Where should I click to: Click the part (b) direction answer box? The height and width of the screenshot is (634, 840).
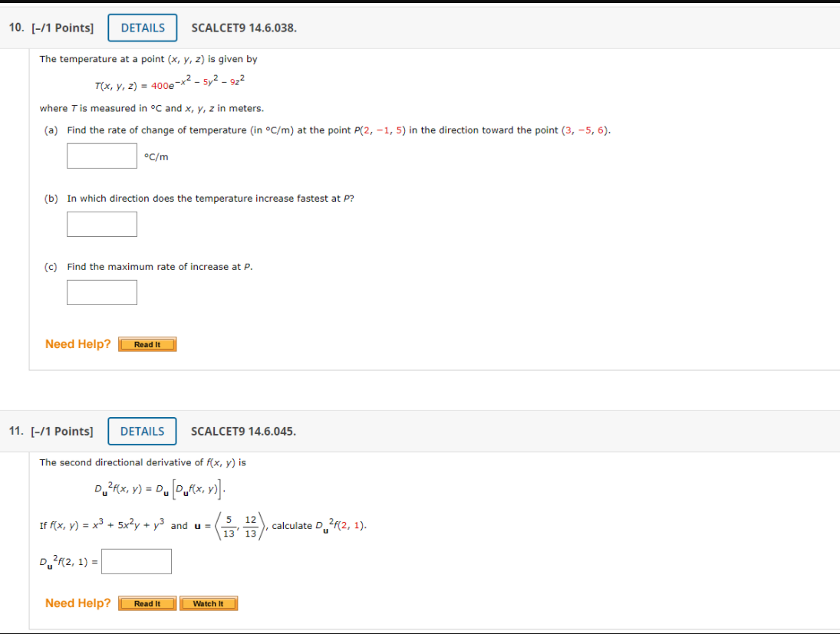click(102, 224)
